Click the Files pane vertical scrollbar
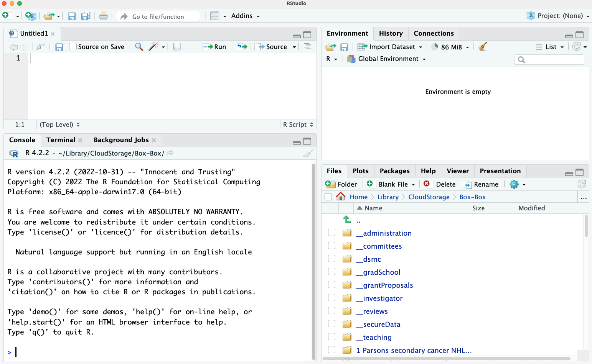Screen dimensions: 592x364 (x=586, y=226)
